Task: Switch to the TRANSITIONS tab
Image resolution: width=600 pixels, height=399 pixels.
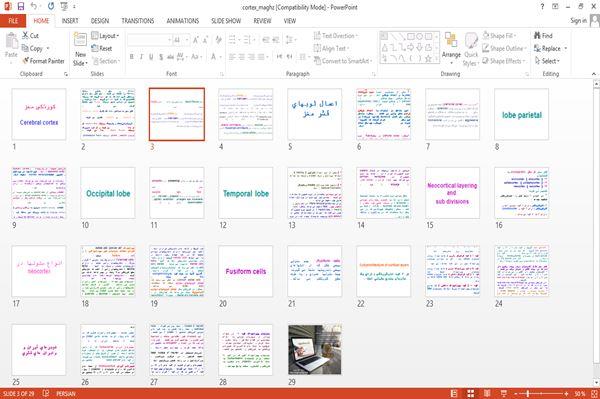Action: (x=138, y=21)
